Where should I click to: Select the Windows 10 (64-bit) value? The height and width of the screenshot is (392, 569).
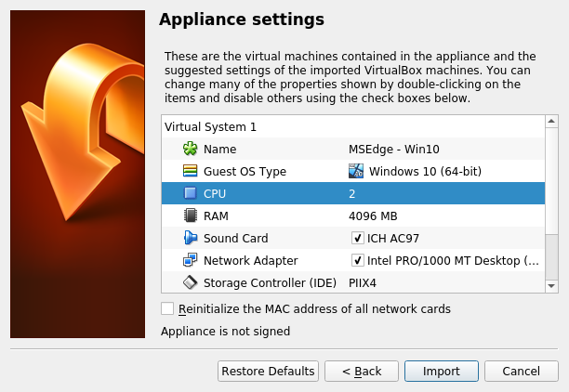(425, 171)
